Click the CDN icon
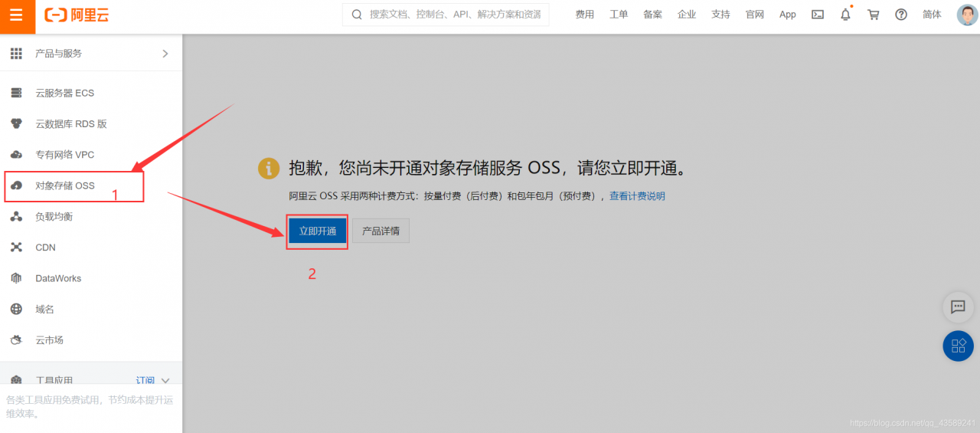Viewport: 980px width, 433px height. pyautogui.click(x=16, y=248)
